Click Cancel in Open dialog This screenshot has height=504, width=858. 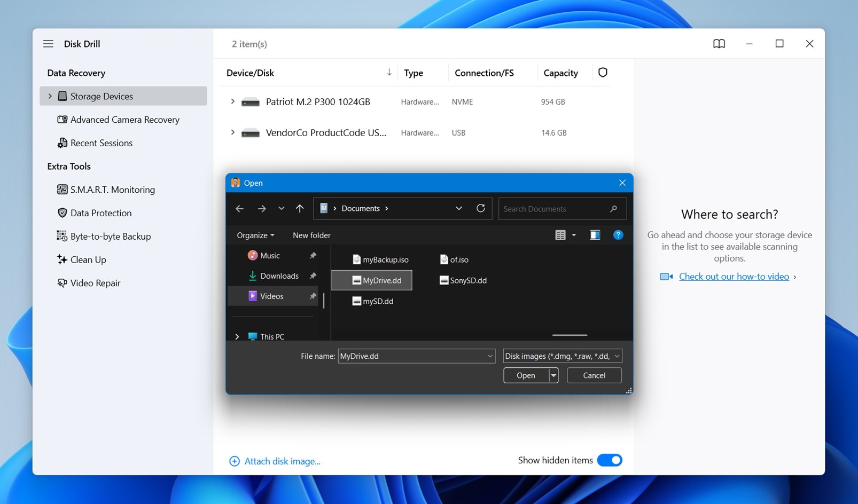tap(594, 375)
